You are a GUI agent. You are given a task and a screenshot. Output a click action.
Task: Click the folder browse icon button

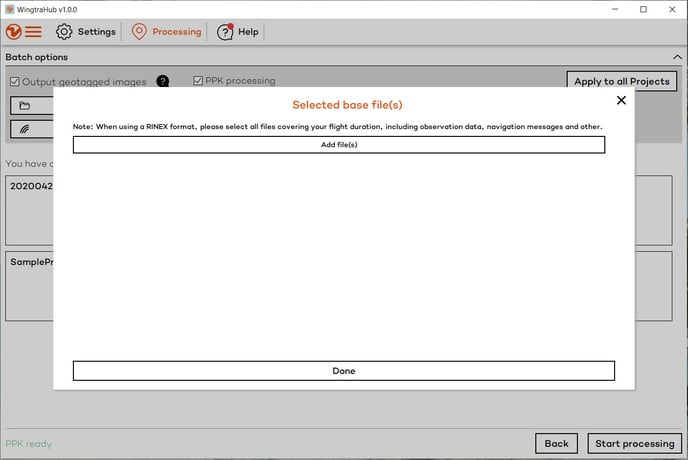point(26,106)
